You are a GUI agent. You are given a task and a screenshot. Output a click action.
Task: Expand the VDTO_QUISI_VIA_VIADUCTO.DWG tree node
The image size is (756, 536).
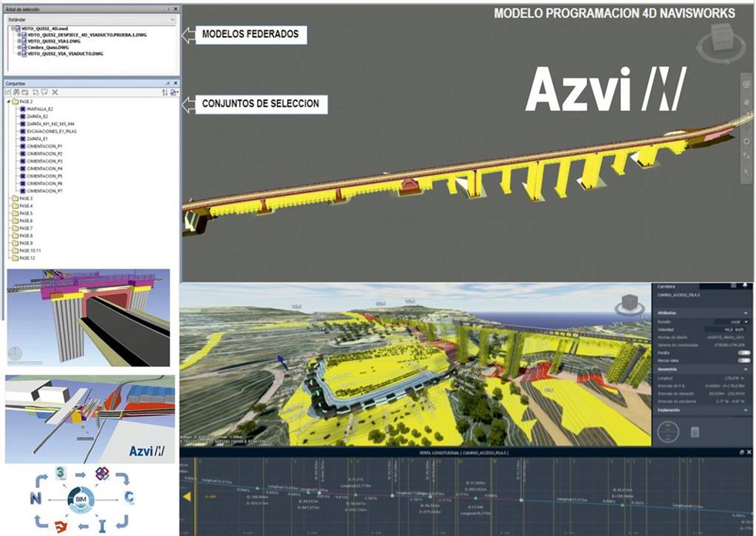tap(19, 53)
